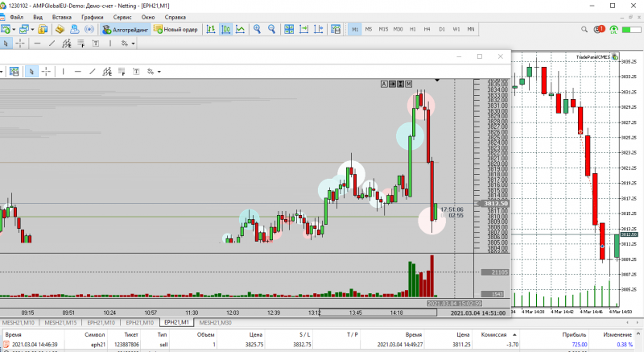This screenshot has width=644, height=352.
Task: Select the M15 timeframe
Action: click(383, 29)
